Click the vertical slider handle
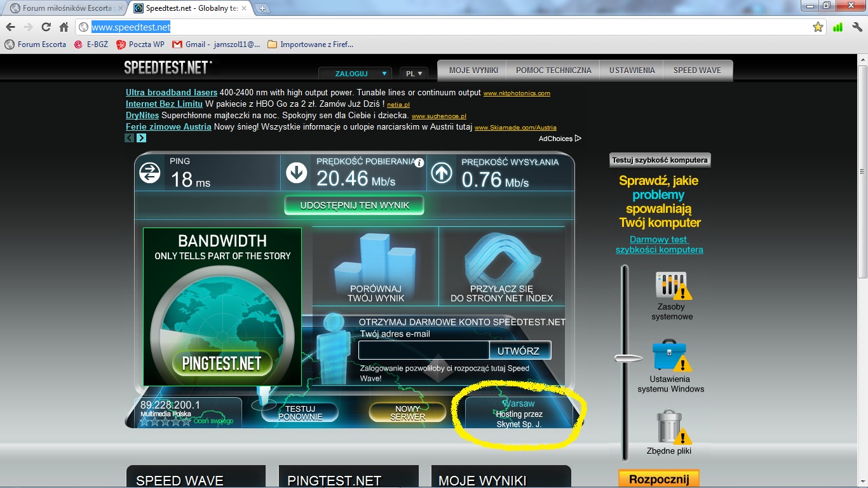Viewport: 868px width, 488px height. coord(627,358)
